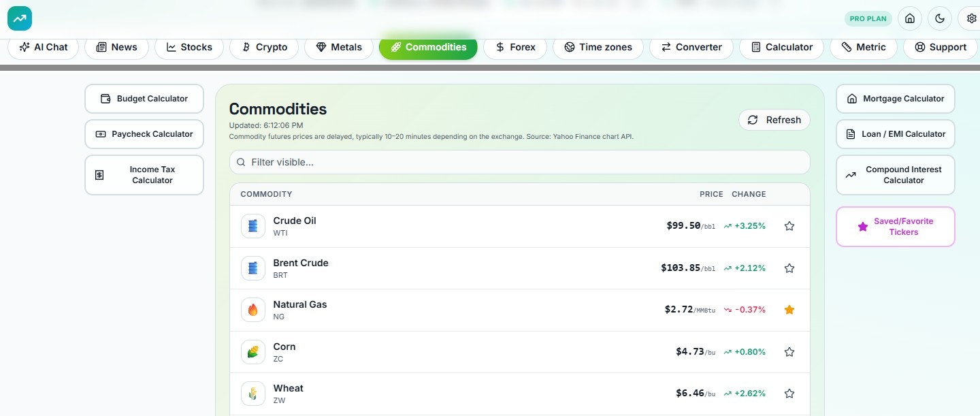Viewport: 980px width, 416px height.
Task: Click the Corn row name
Action: pos(284,347)
